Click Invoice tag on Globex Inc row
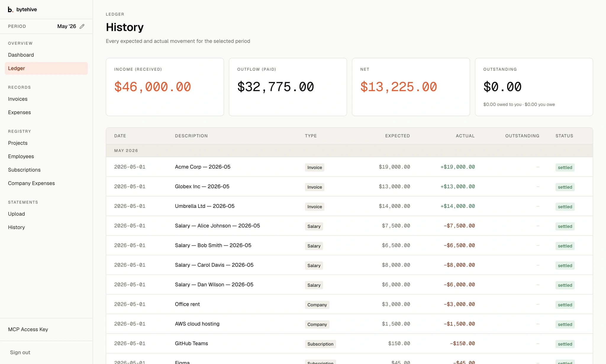Image resolution: width=606 pixels, height=364 pixels. point(315,187)
